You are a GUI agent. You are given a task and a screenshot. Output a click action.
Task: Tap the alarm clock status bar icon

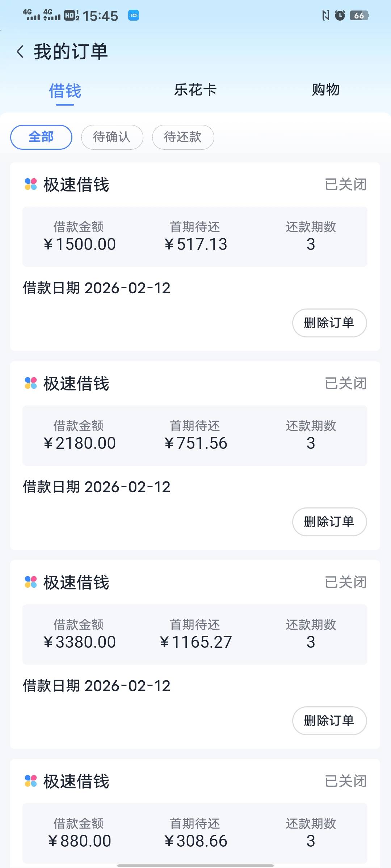point(340,15)
